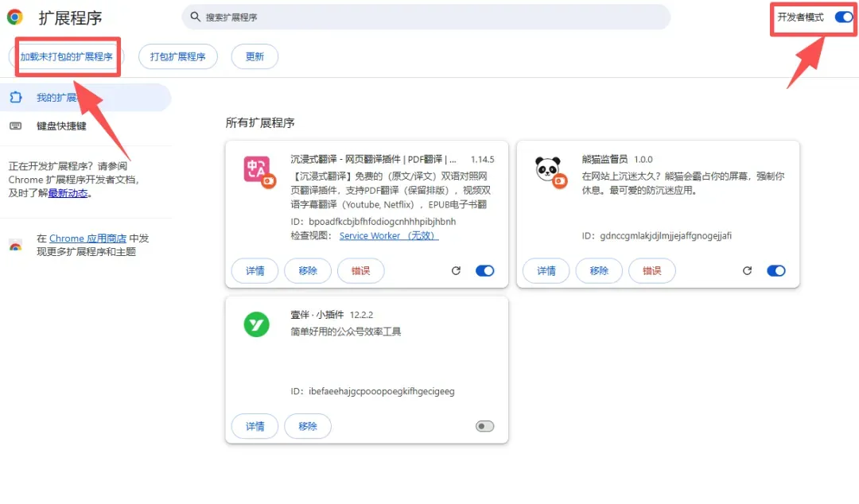View 错误 for 沉浸式翻译
Image resolution: width=859 pixels, height=504 pixels.
coord(360,270)
